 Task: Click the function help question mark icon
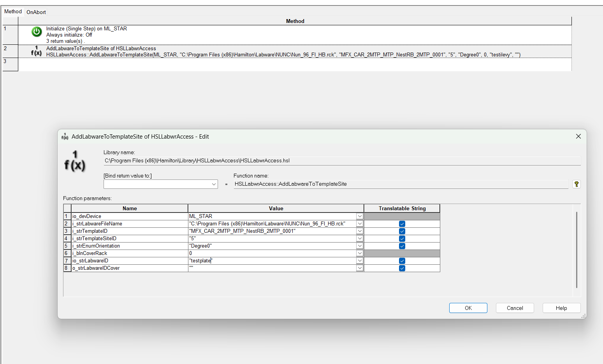577,184
